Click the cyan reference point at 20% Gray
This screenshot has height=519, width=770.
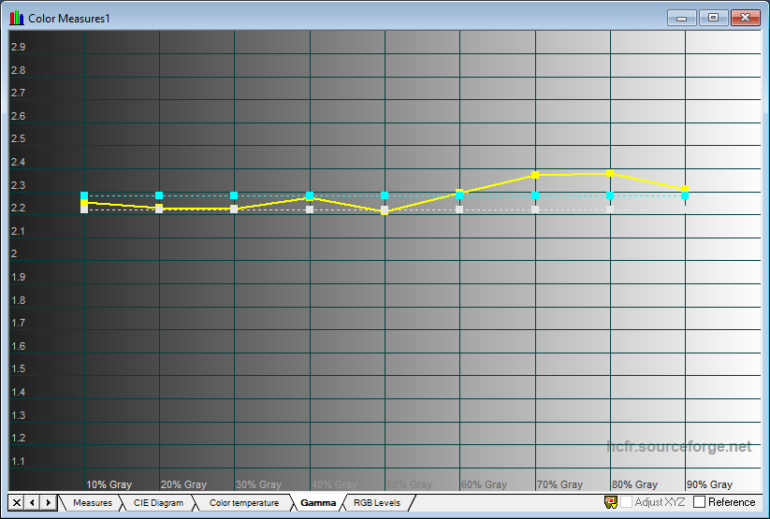[x=159, y=195]
